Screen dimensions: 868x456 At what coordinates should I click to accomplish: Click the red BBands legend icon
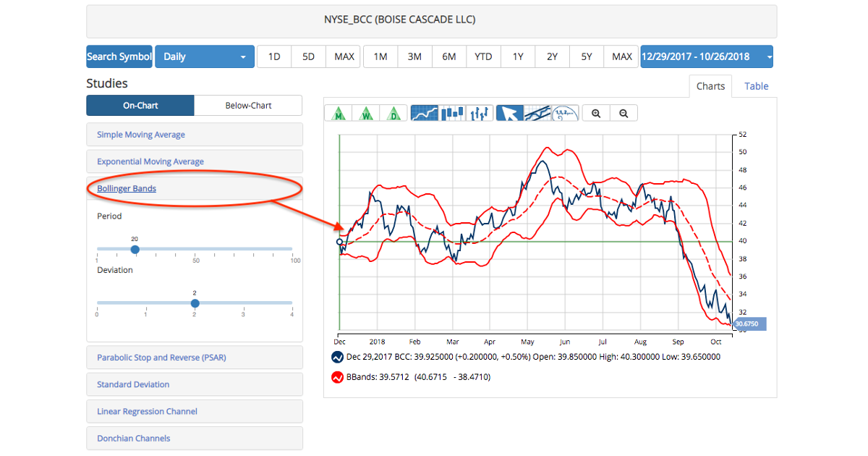[337, 377]
